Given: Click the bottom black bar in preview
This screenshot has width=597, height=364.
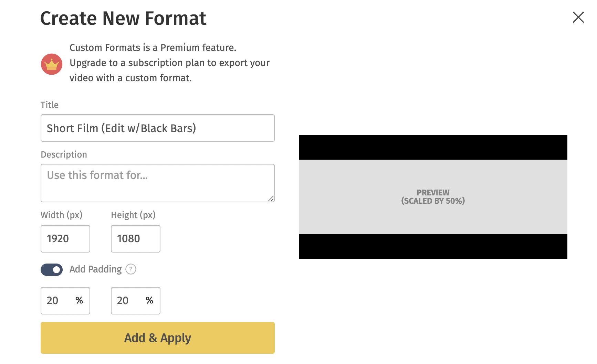Looking at the screenshot, I should pyautogui.click(x=433, y=246).
